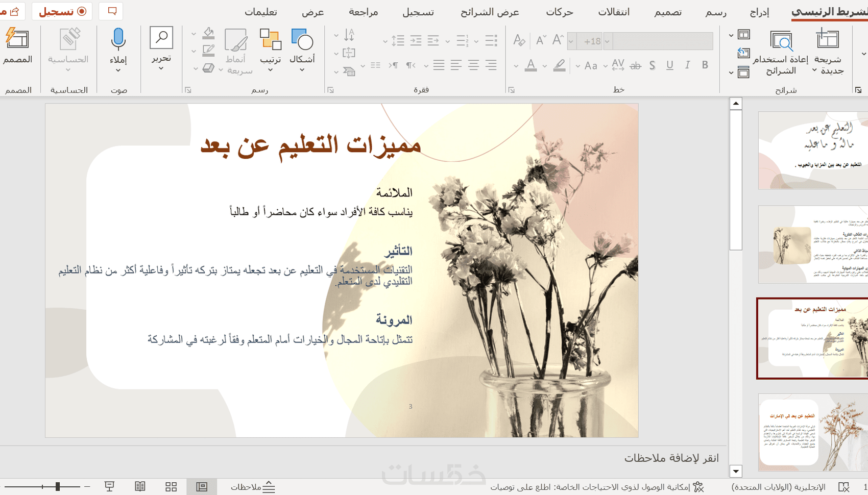Image resolution: width=868 pixels, height=495 pixels.
Task: Click the shape outline pencil icon
Action: (208, 51)
